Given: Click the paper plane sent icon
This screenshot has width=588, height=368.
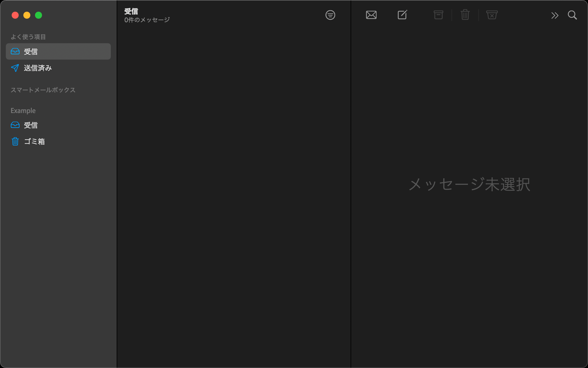Looking at the screenshot, I should click(x=15, y=68).
